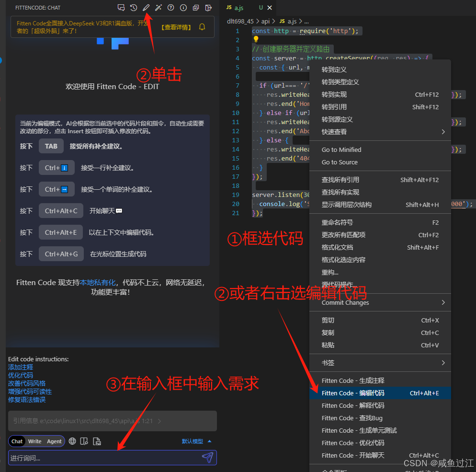Click the magic wand icon

point(159,8)
